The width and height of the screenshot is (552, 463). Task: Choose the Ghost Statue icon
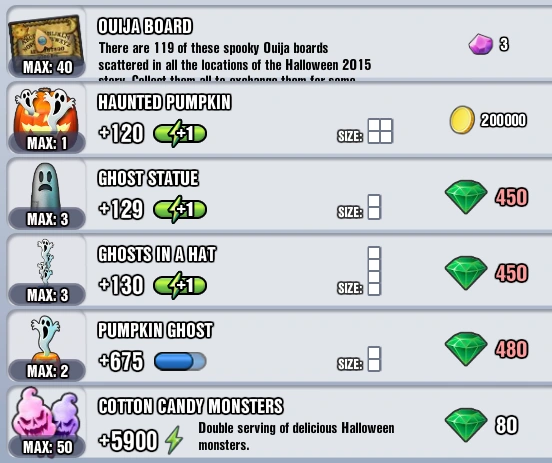click(45, 188)
